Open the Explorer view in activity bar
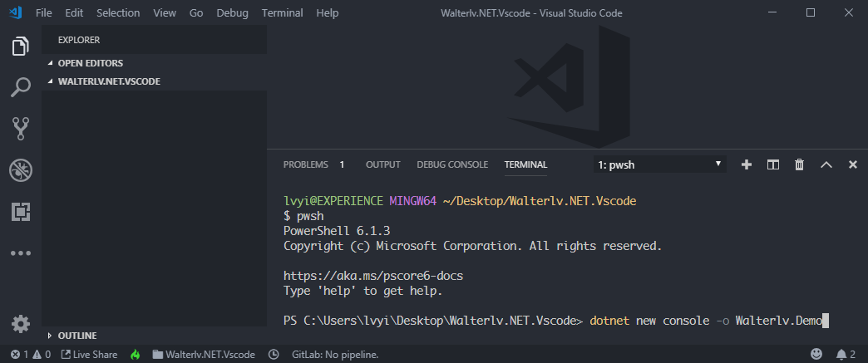Viewport: 868px width, 363px height. coord(21,47)
